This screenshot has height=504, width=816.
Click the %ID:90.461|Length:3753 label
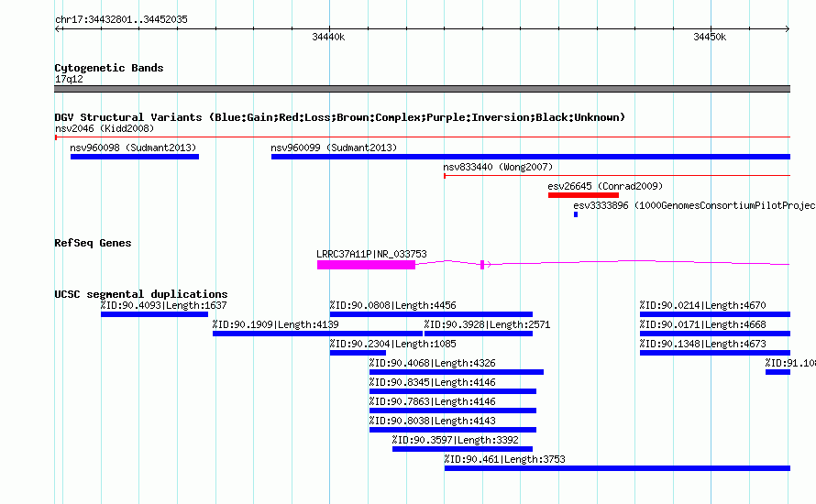pyautogui.click(x=504, y=459)
